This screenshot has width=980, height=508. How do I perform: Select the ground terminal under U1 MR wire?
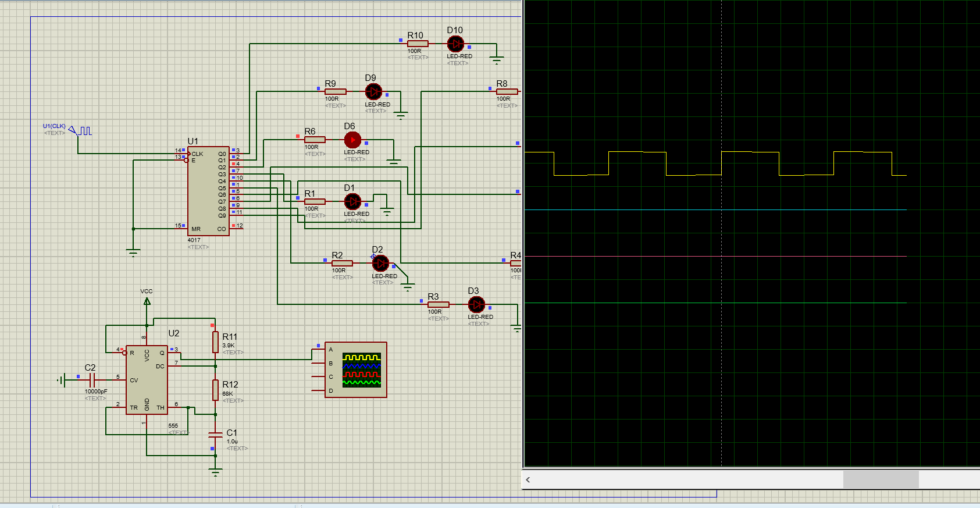click(x=133, y=253)
